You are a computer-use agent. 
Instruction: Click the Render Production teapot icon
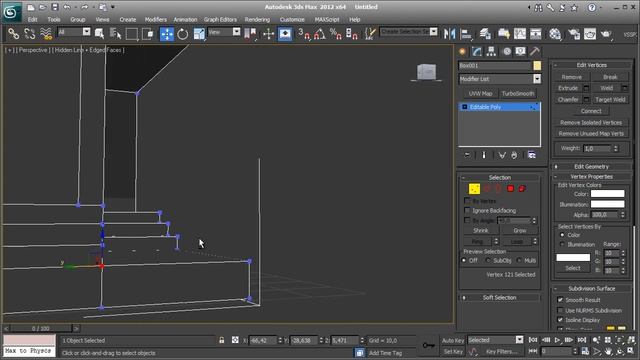click(x=606, y=33)
